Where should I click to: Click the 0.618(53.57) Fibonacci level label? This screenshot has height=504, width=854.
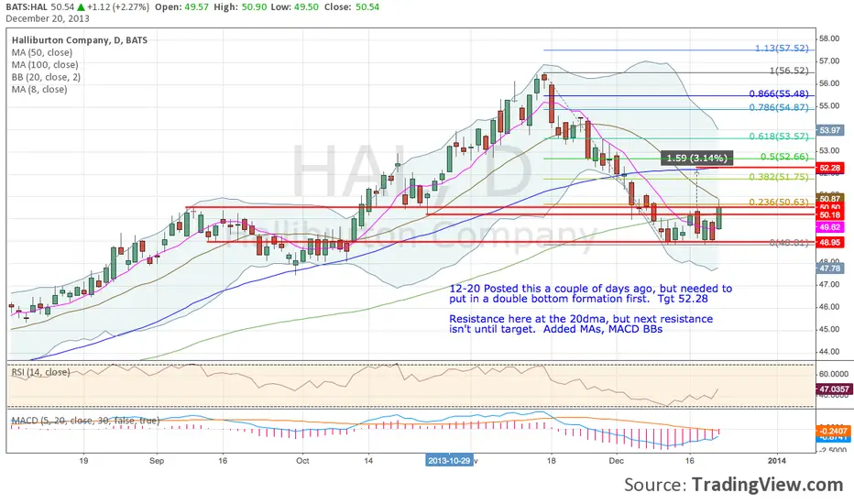(779, 137)
